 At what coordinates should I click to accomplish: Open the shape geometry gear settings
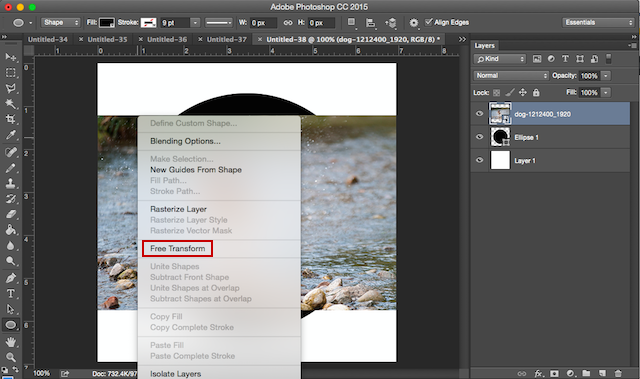[x=414, y=22]
